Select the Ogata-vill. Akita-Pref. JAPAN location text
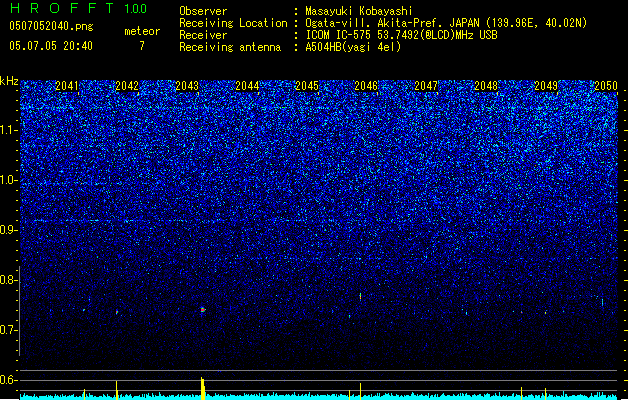Screen dimensions: 629x400 coord(446,23)
